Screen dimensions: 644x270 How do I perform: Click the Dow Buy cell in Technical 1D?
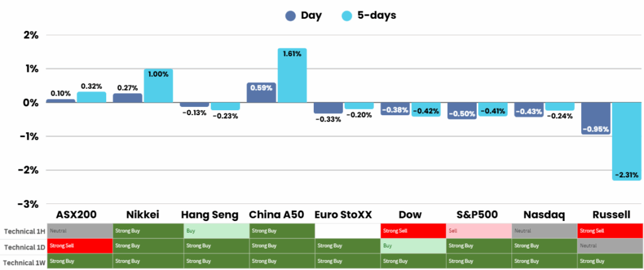coord(413,246)
